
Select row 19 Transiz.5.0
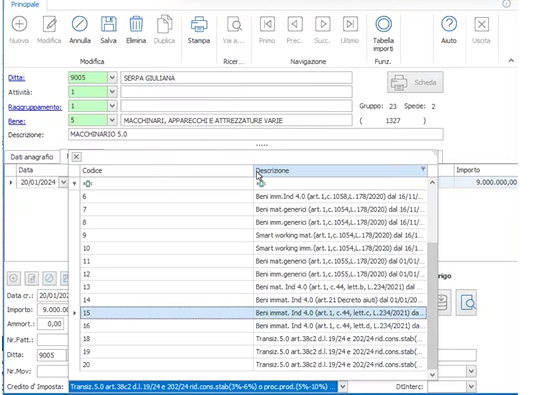[x=253, y=352]
